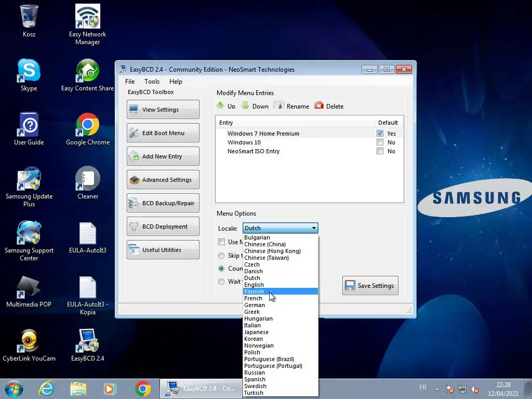Click the Save Settings button

click(x=370, y=285)
